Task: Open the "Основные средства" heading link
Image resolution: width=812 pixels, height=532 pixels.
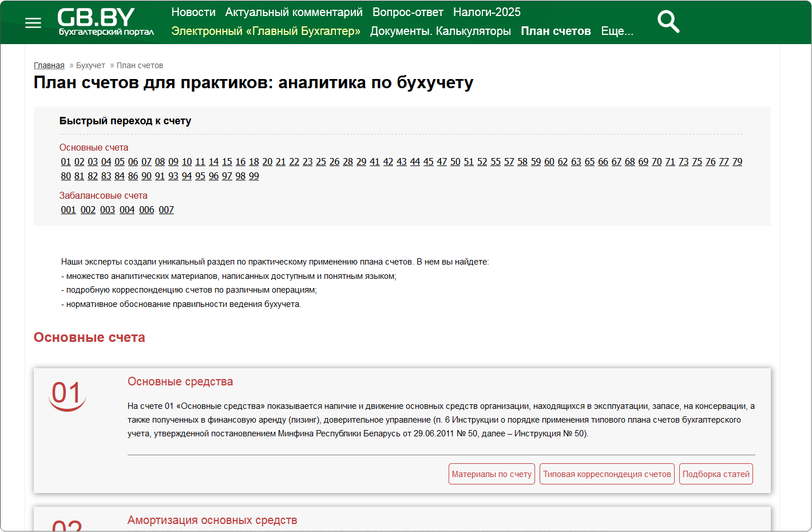Action: coord(180,382)
